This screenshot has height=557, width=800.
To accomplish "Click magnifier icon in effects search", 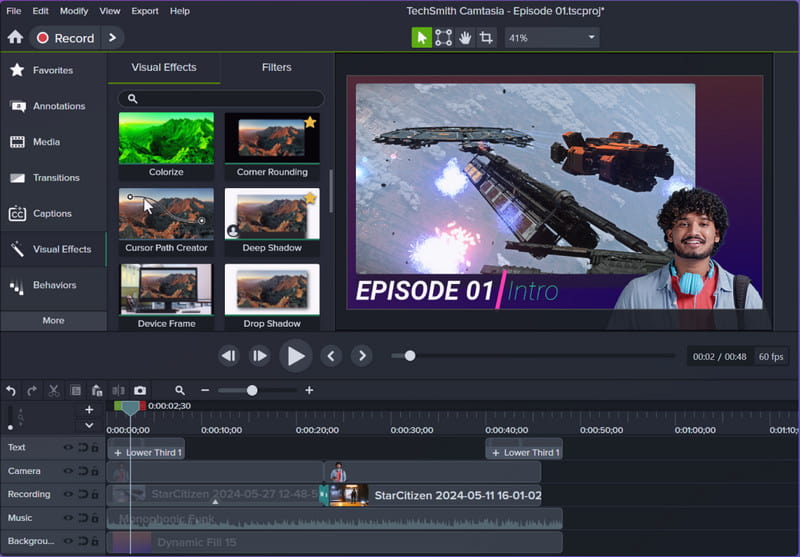I will point(133,98).
